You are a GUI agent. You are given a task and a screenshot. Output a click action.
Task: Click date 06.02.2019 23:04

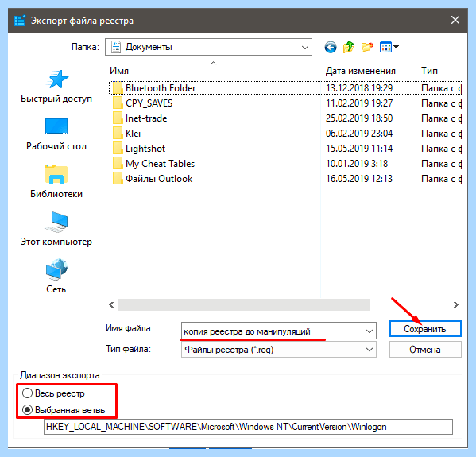click(x=359, y=134)
